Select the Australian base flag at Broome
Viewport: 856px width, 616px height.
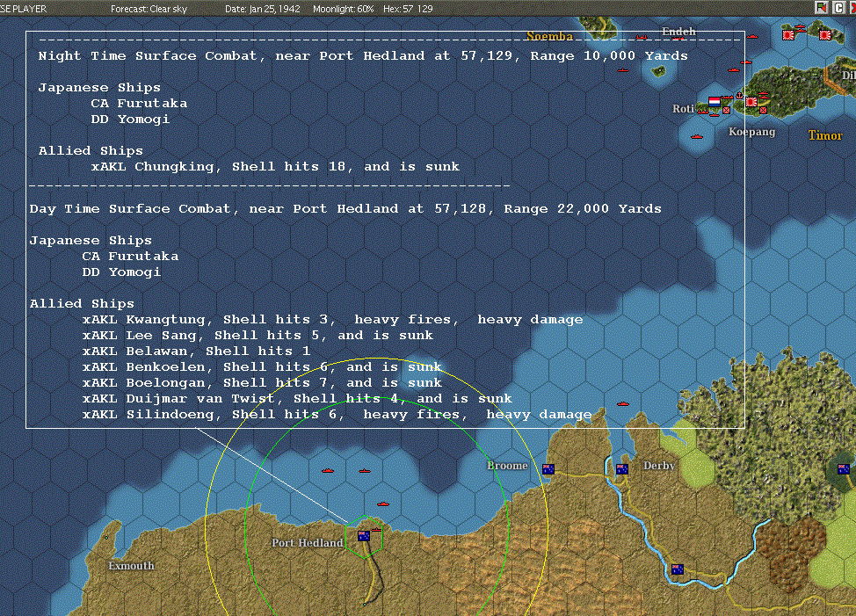pos(548,469)
